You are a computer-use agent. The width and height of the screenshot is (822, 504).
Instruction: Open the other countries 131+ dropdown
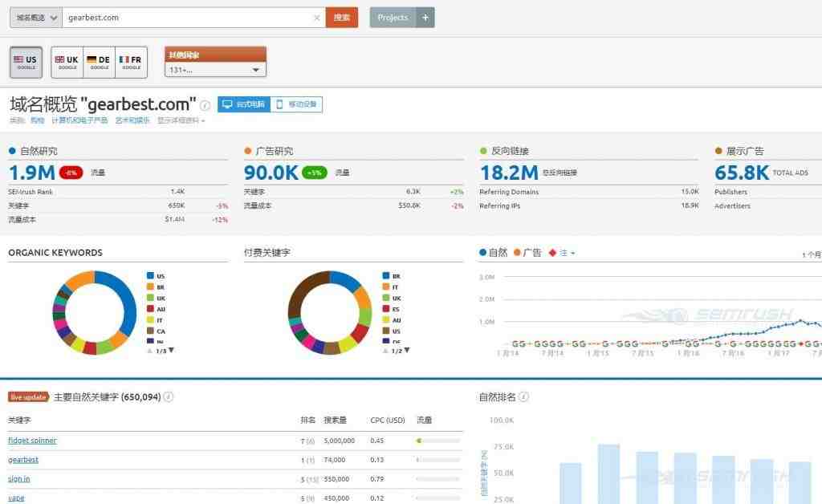215,70
